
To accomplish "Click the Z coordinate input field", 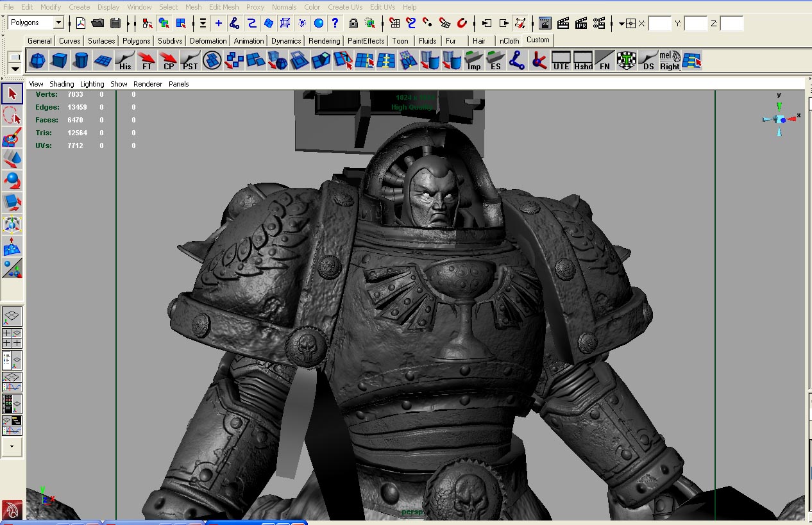I will tap(732, 24).
